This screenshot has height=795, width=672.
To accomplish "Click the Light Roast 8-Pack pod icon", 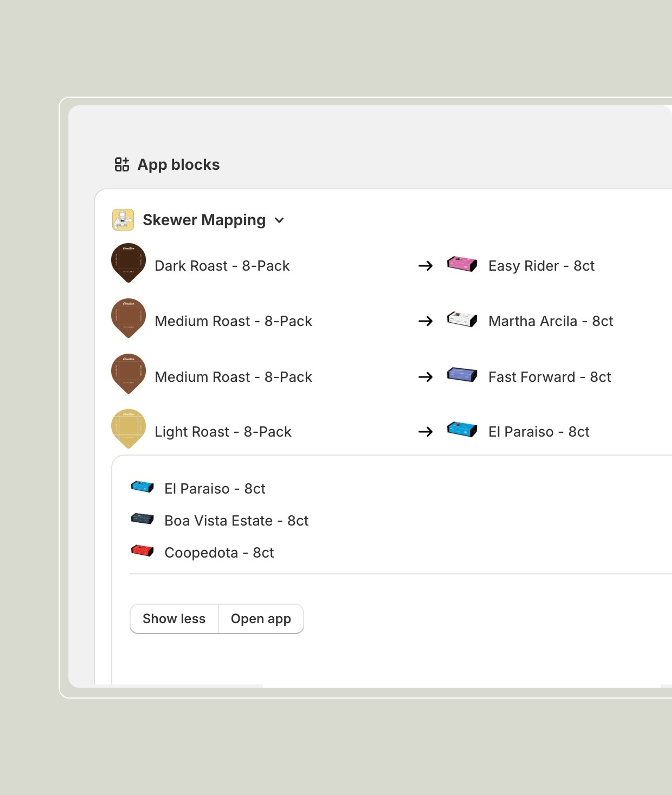I will pyautogui.click(x=128, y=428).
